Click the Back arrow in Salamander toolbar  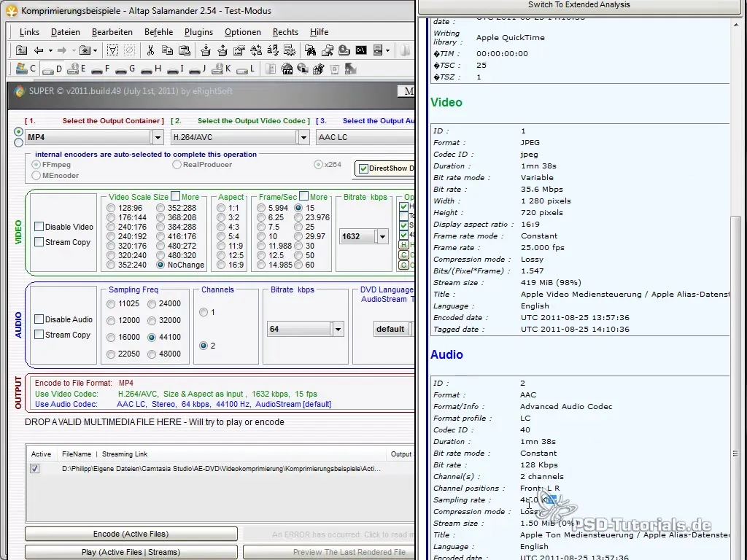39,50
